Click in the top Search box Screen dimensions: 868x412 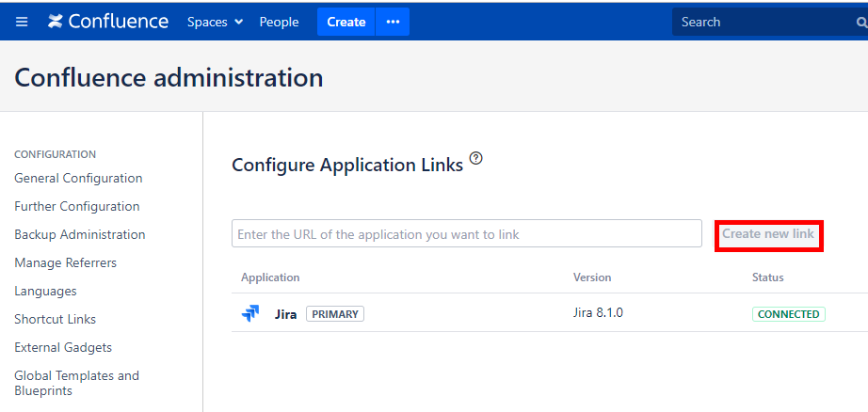pyautogui.click(x=763, y=22)
